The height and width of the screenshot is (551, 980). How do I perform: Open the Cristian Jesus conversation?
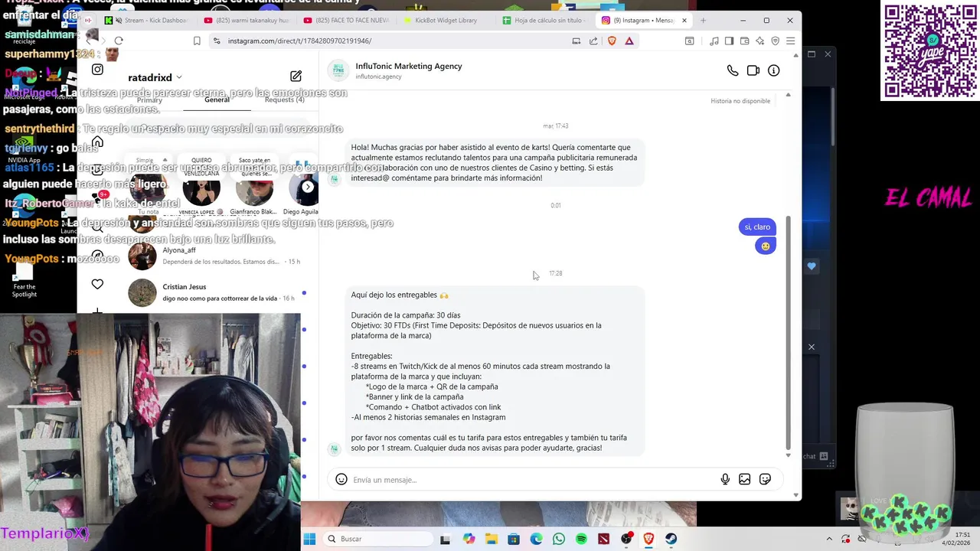(216, 292)
